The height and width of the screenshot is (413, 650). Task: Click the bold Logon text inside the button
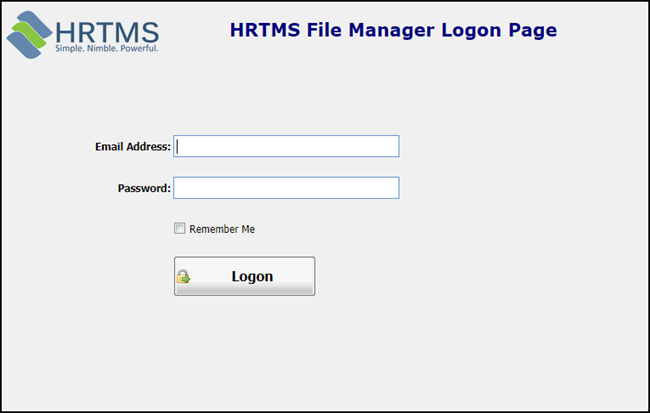[x=252, y=277]
